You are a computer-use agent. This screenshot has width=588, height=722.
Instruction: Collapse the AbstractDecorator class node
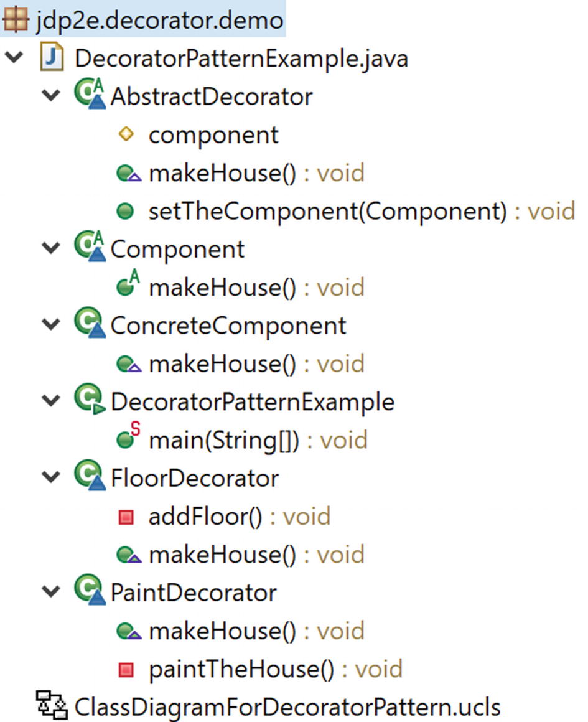tap(51, 96)
